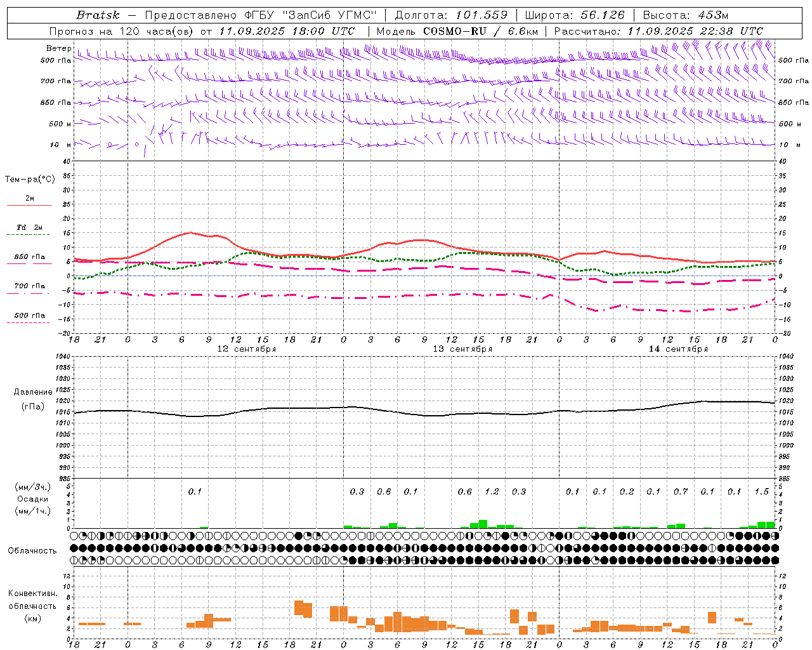This screenshot has width=812, height=650.
Task: Click the "Ветер" wind panel label
Action: point(59,48)
